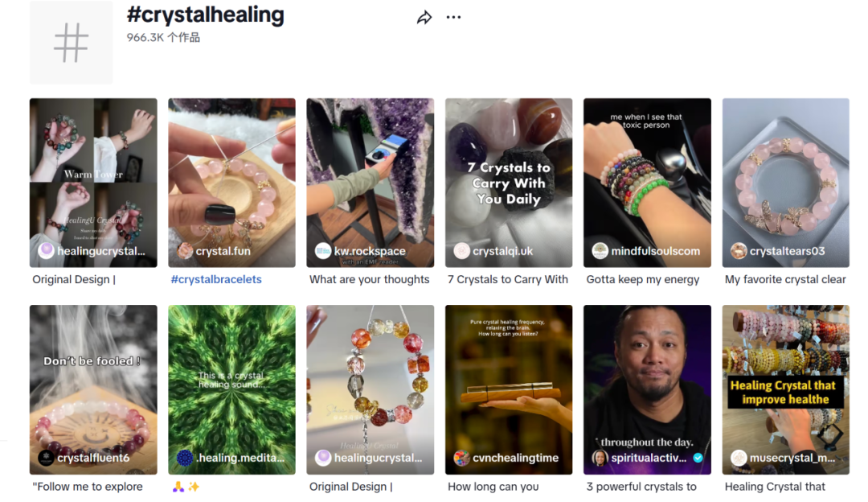Screen dimensions: 868x502
Task: Click the "Gotta keep my energy" caption
Action: click(643, 280)
